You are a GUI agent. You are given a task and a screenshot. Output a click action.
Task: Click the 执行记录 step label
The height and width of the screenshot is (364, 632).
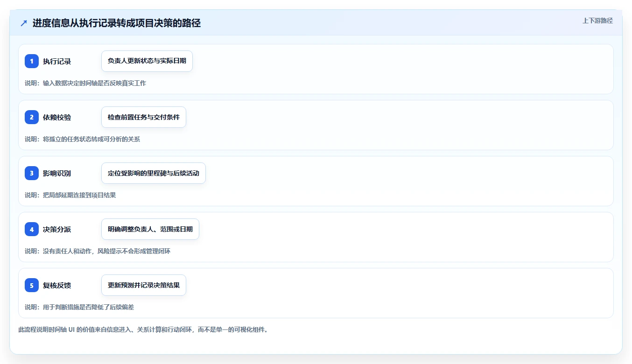(57, 61)
